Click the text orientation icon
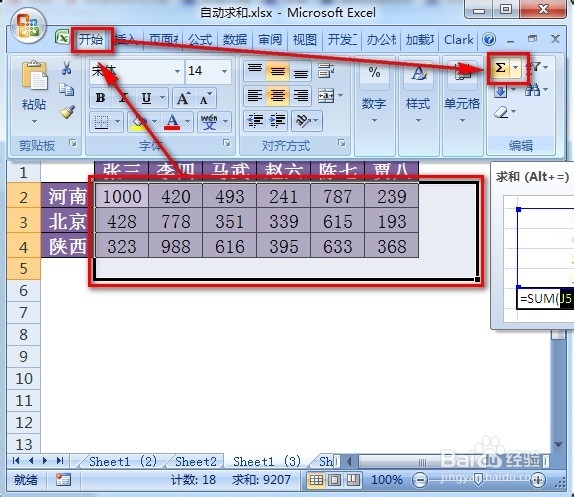Screen dimensions: 574x497 [x=303, y=120]
